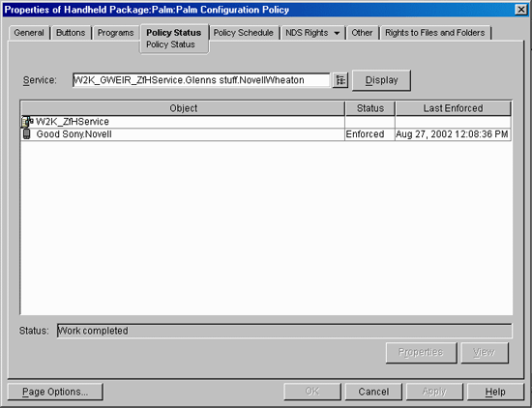
Task: Click the Enforced status cell
Action: [x=369, y=134]
